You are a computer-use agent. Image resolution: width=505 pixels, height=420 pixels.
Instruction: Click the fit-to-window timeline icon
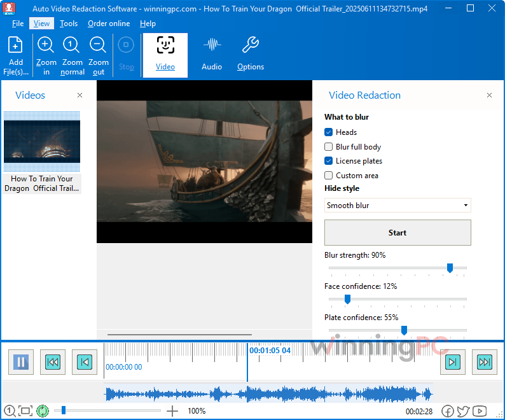click(x=25, y=410)
